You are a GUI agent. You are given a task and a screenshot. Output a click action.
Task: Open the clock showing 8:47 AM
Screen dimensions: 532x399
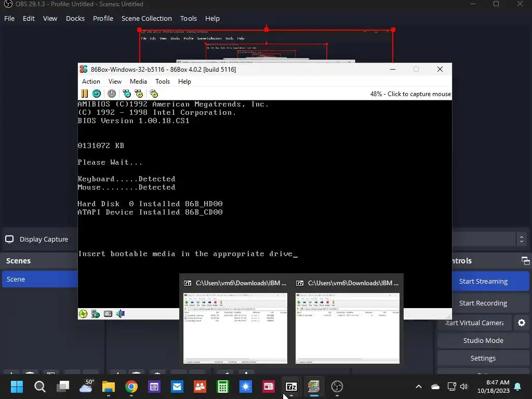tap(494, 387)
